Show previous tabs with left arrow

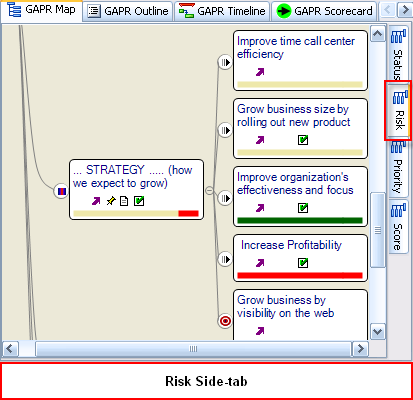click(x=387, y=10)
